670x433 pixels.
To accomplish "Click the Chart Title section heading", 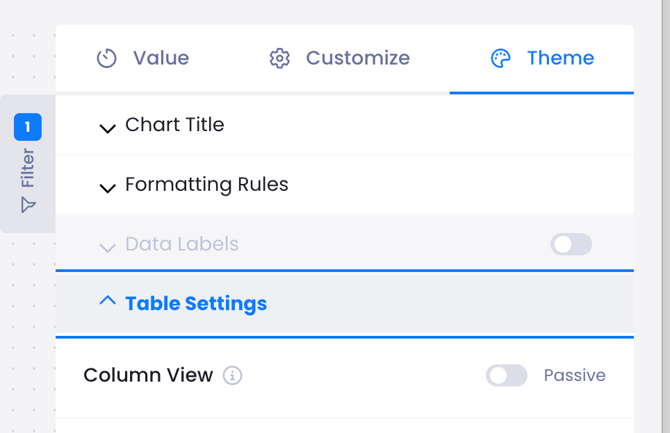I will (175, 125).
